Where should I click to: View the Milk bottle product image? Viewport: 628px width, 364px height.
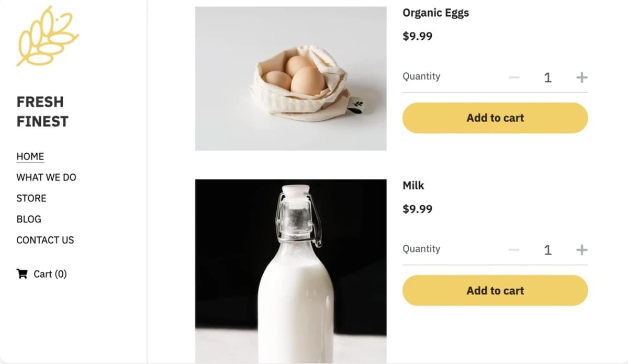pos(290,271)
